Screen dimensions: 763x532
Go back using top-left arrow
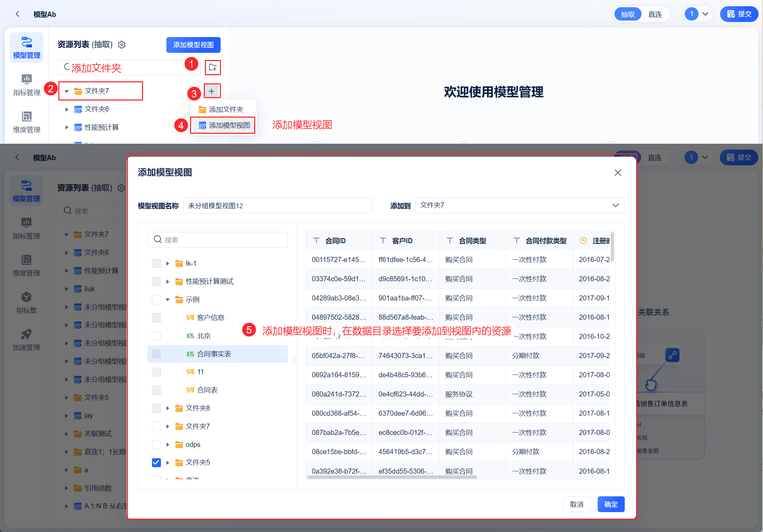point(17,14)
